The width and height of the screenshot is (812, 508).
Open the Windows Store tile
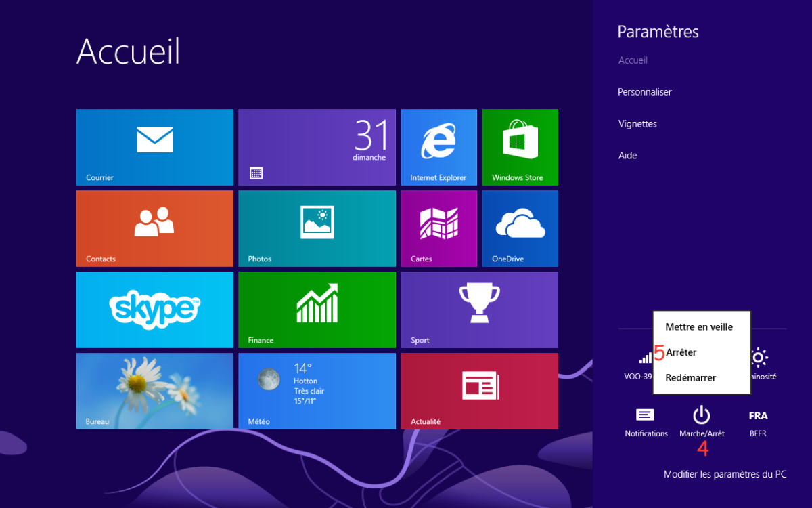[x=520, y=147]
